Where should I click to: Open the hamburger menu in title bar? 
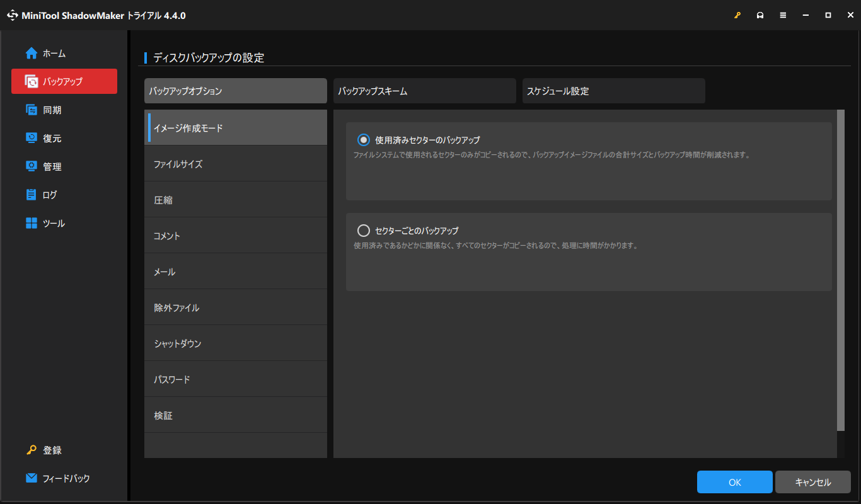coord(783,15)
